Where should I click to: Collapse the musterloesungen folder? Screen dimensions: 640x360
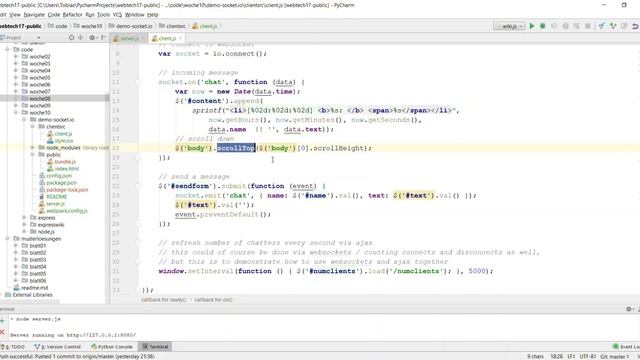click(x=8, y=239)
